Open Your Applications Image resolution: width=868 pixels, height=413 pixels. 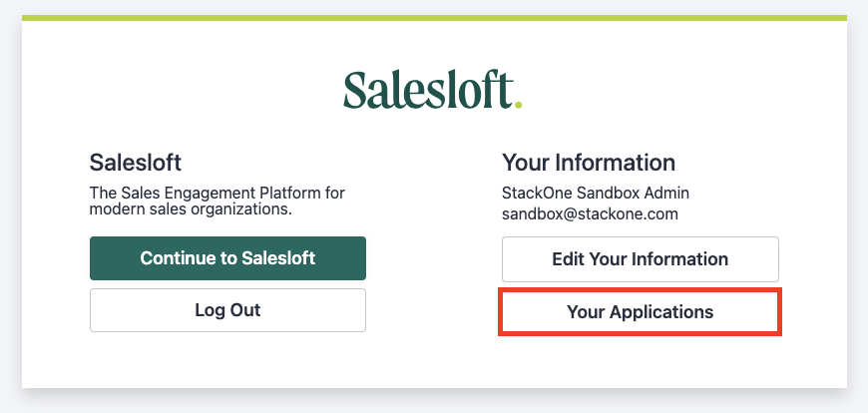640,311
